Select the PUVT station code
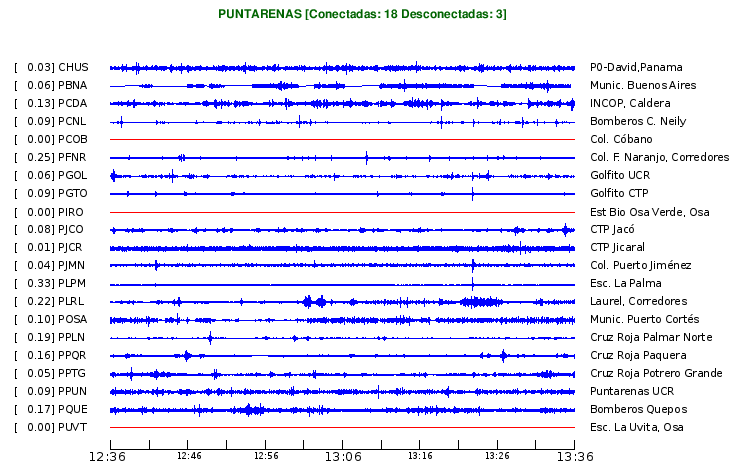Screen dimensions: 740x463 click(x=73, y=427)
